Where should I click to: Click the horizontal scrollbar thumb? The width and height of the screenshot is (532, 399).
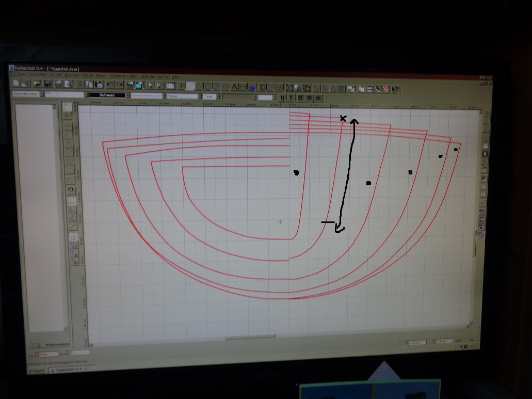tap(250, 337)
